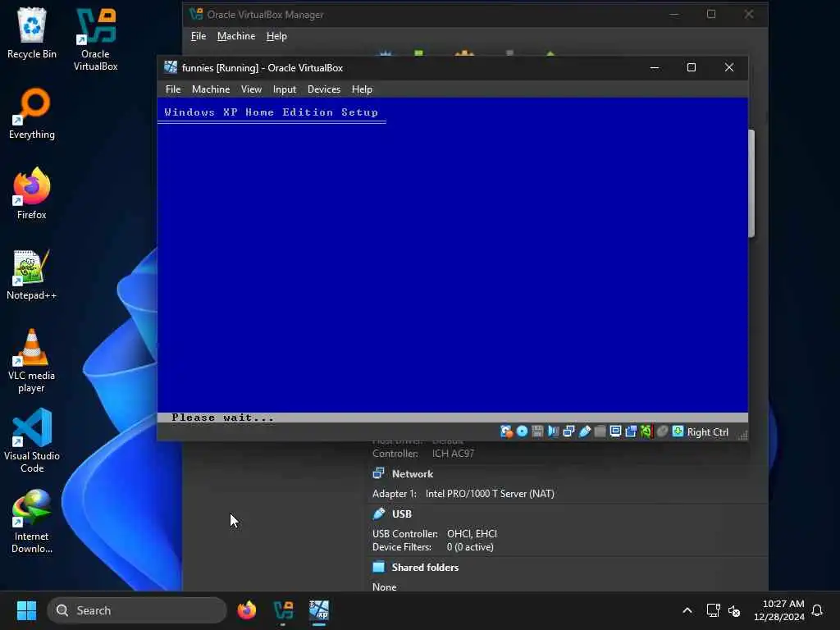
Task: Open Machine menu in funnies VM window
Action: 211,89
